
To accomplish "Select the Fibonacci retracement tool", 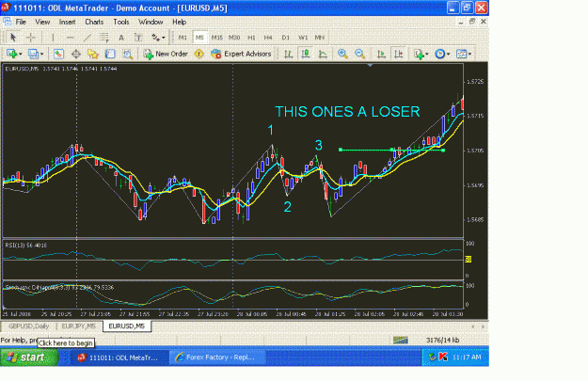I will pyautogui.click(x=104, y=38).
